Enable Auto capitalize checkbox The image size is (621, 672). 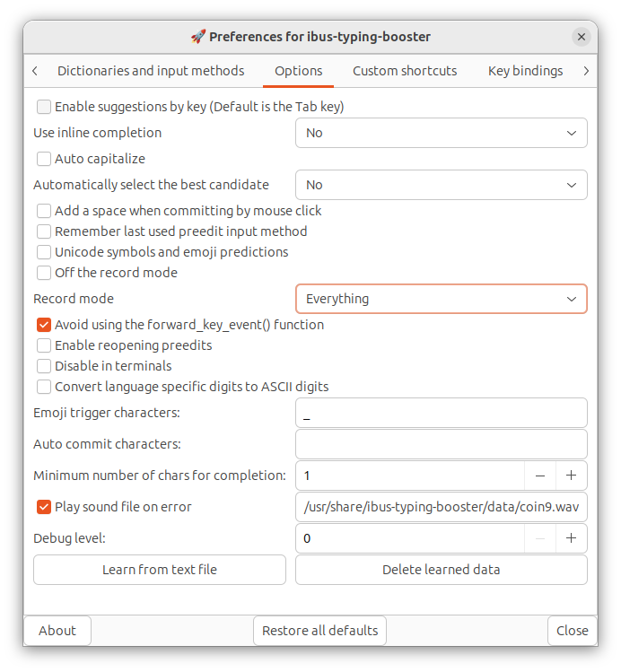point(44,159)
